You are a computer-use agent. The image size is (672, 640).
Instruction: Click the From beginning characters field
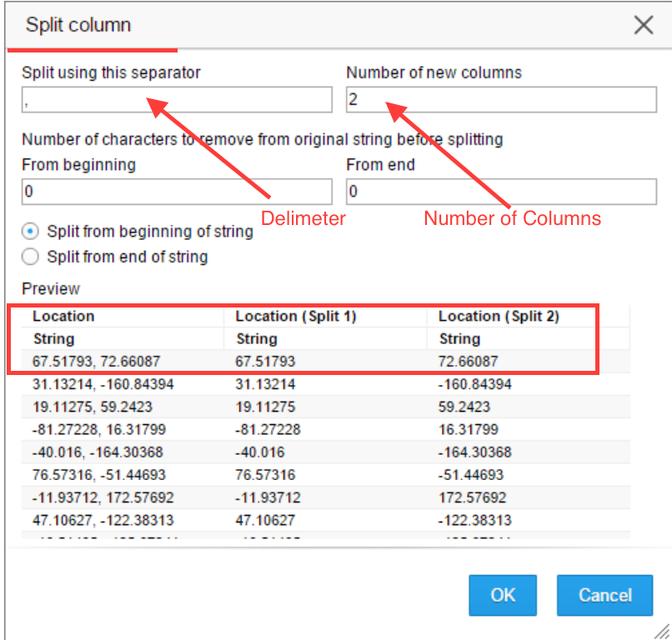coord(177,192)
